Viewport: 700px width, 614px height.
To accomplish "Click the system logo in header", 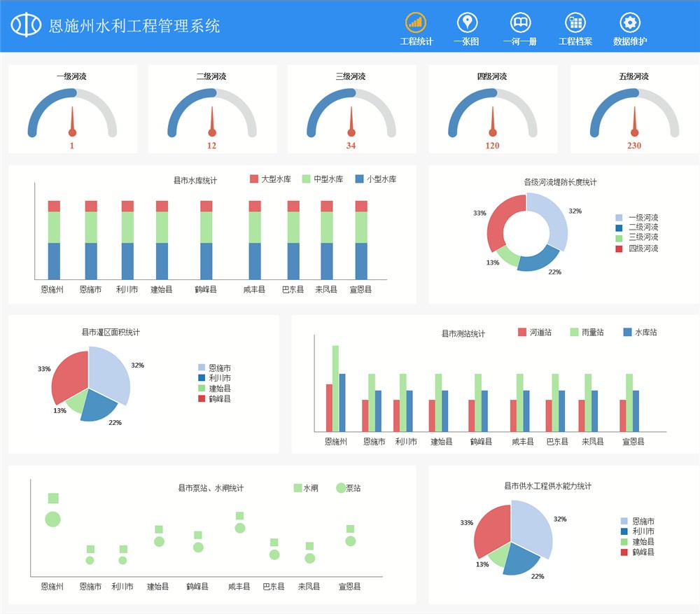I will [x=26, y=26].
